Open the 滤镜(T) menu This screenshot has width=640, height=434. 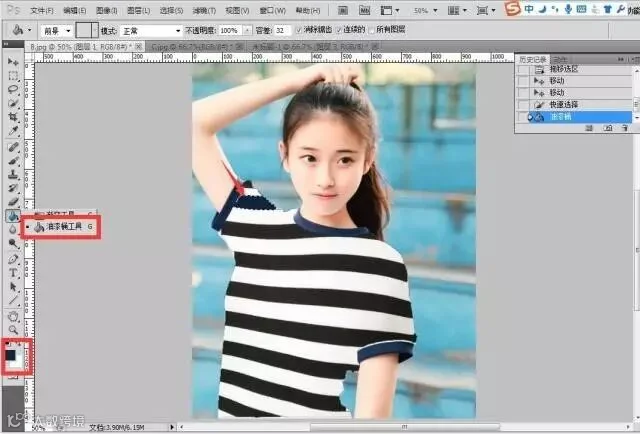tap(204, 10)
